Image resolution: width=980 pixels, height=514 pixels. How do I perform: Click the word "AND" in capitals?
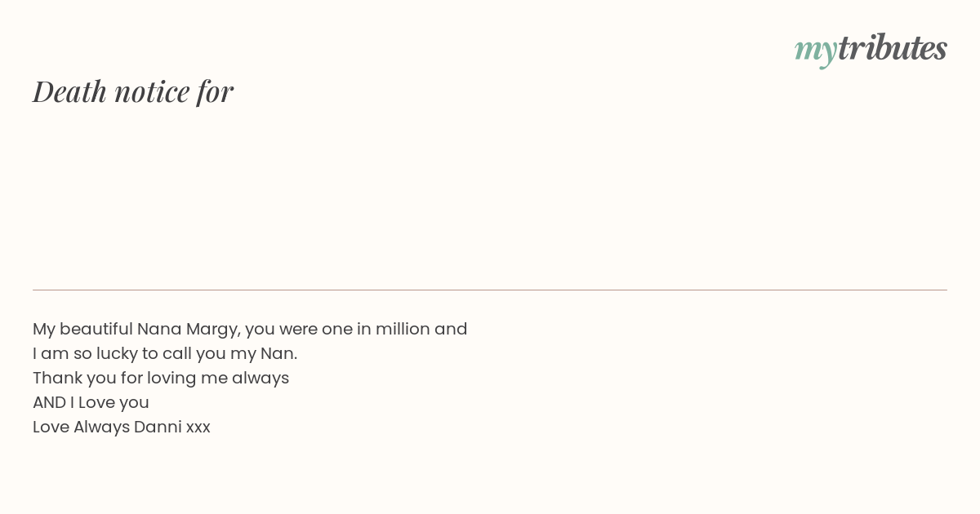pos(49,402)
